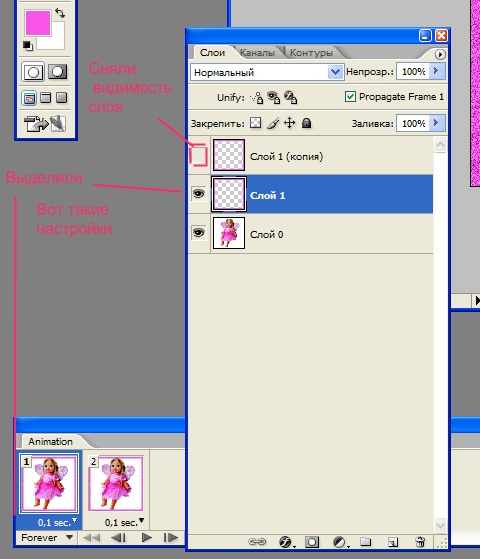
Task: Select Full Screen Mode icon
Action: (x=62, y=97)
